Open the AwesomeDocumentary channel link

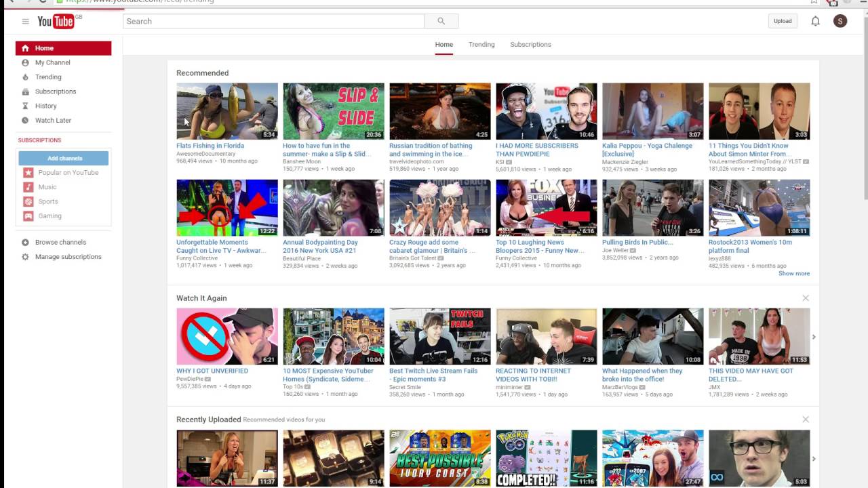(x=206, y=154)
